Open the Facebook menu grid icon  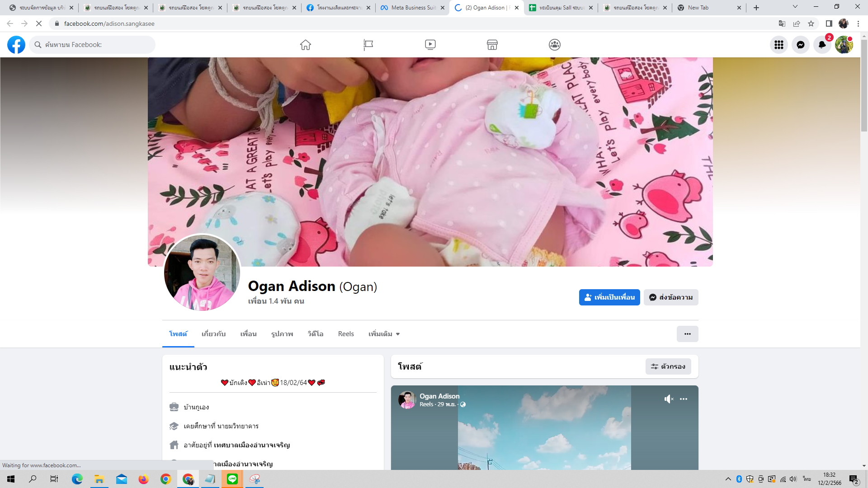778,45
